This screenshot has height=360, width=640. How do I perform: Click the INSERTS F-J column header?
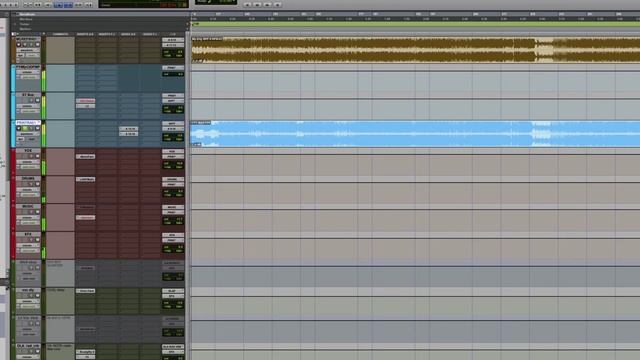pos(107,34)
